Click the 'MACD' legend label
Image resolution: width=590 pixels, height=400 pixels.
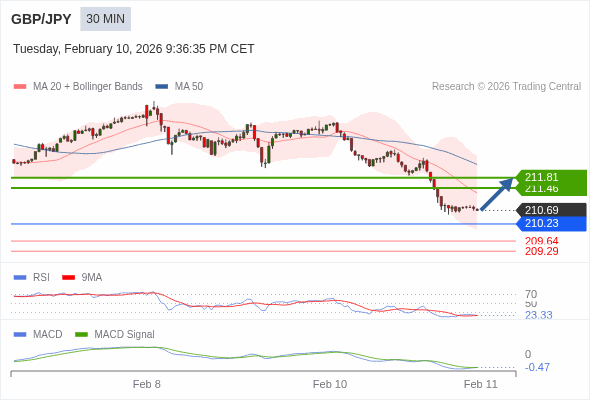point(48,335)
